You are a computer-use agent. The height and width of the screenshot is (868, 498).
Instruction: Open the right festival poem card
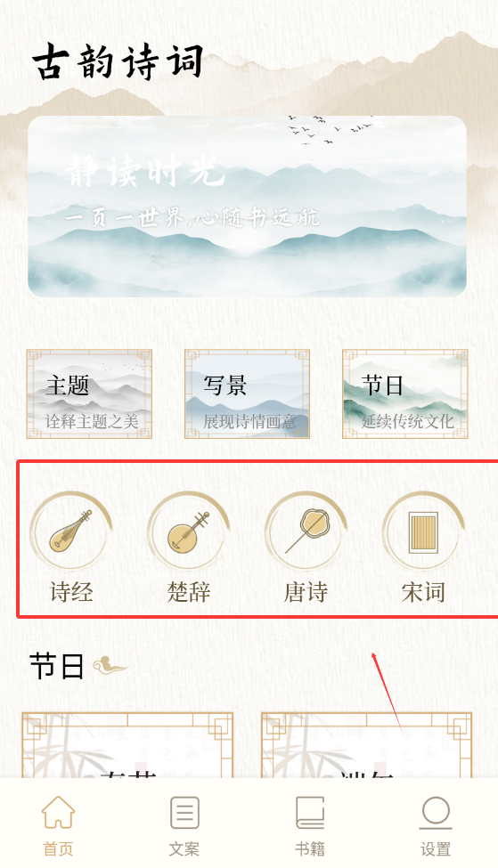[x=367, y=745]
